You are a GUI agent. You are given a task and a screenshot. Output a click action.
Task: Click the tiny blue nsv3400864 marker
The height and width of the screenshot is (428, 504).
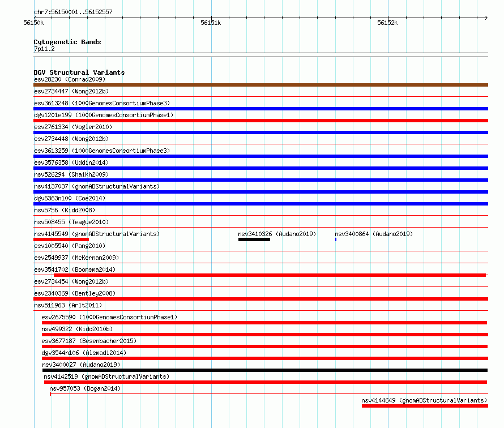[336, 239]
